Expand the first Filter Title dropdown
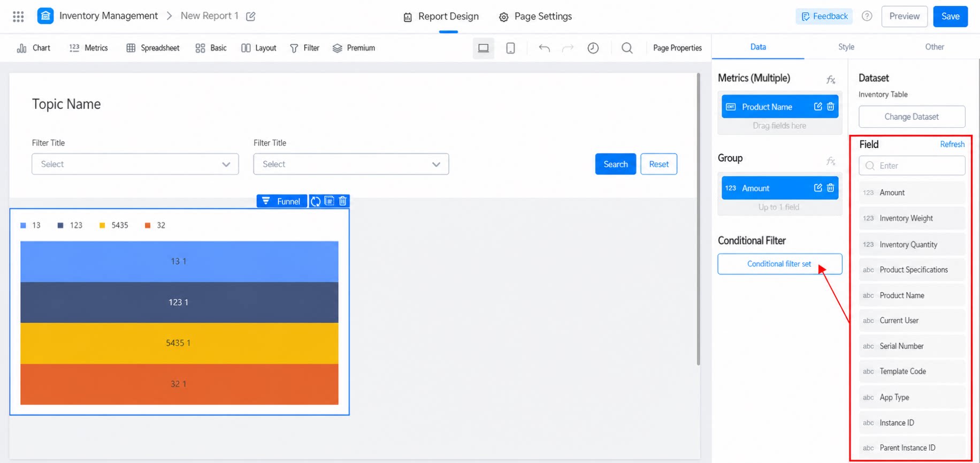This screenshot has height=463, width=980. [135, 164]
